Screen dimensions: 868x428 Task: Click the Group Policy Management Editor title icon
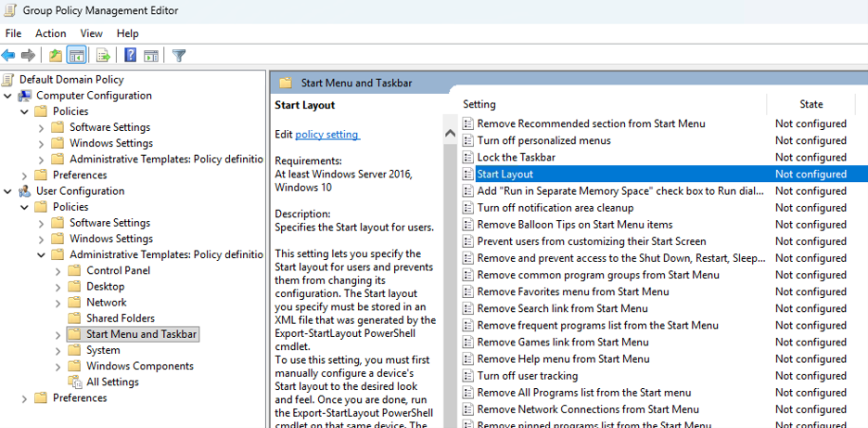point(9,10)
